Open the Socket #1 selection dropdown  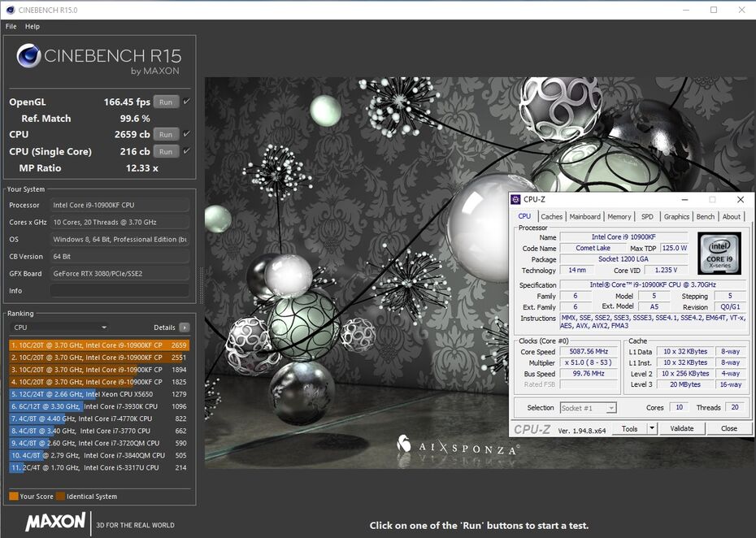[x=588, y=408]
